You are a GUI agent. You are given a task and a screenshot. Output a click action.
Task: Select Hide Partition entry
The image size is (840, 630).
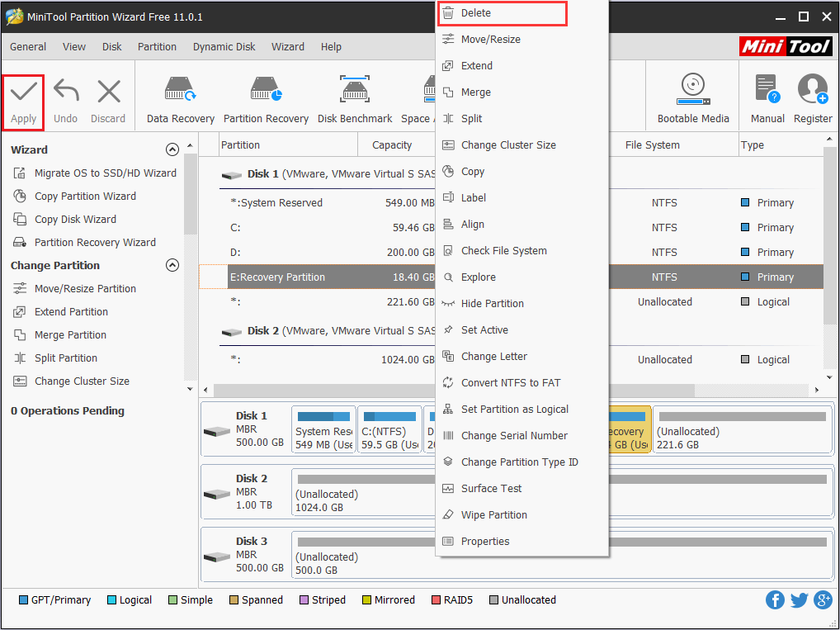521,304
